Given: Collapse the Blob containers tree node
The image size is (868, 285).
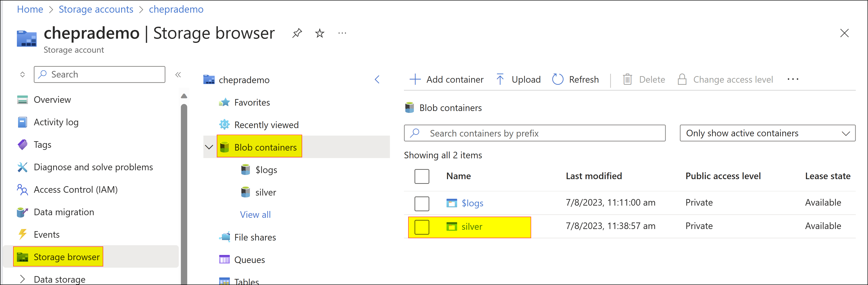Looking at the screenshot, I should click(209, 147).
